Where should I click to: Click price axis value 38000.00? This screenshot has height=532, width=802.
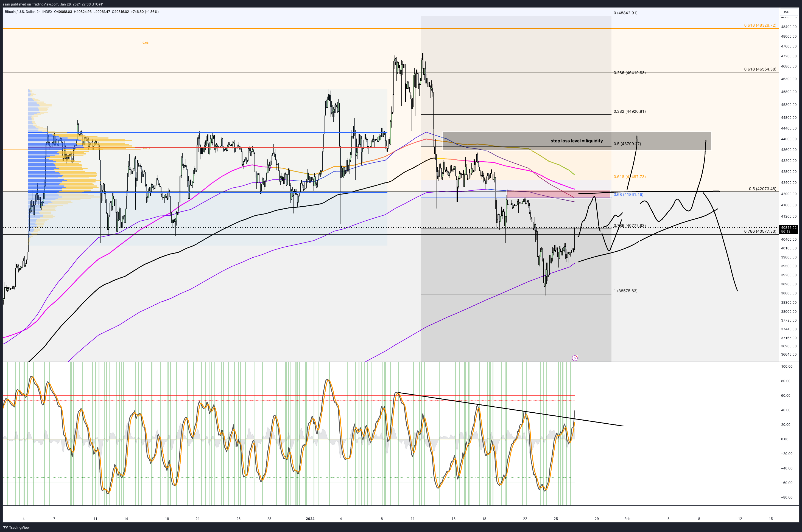tap(789, 311)
